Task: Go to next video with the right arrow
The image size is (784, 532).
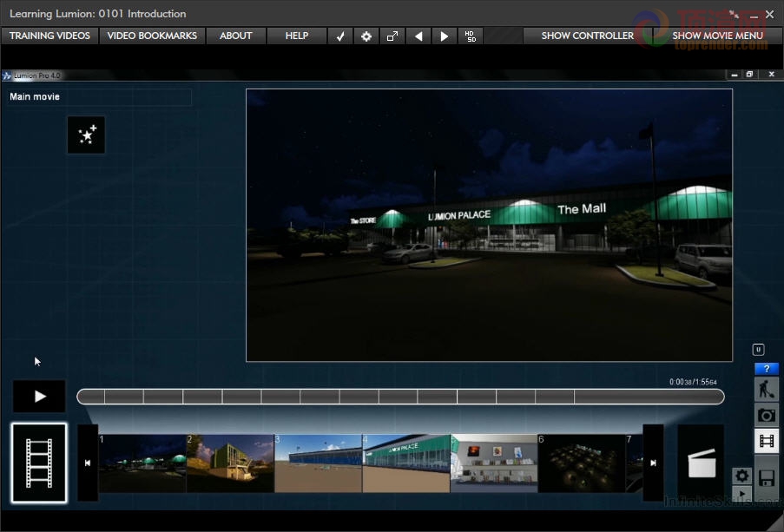Action: point(444,36)
